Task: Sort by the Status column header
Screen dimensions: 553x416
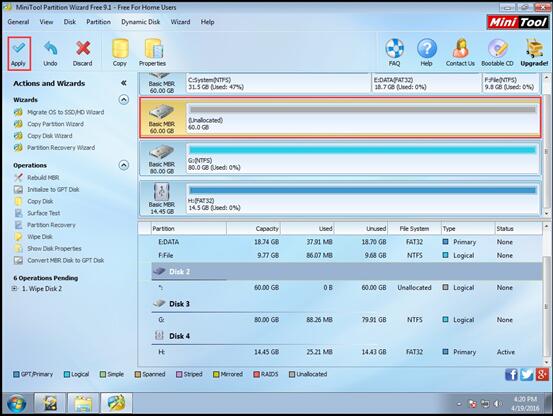Action: click(x=518, y=228)
